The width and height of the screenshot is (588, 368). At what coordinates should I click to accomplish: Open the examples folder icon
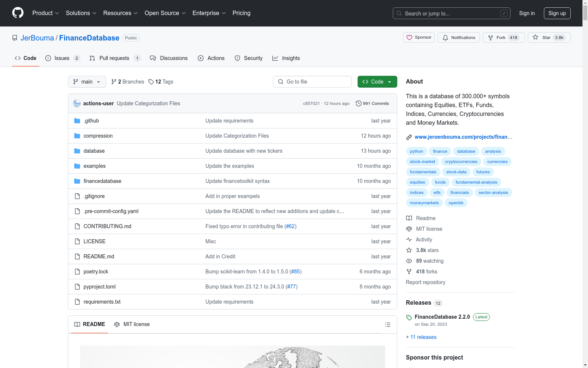click(x=77, y=166)
